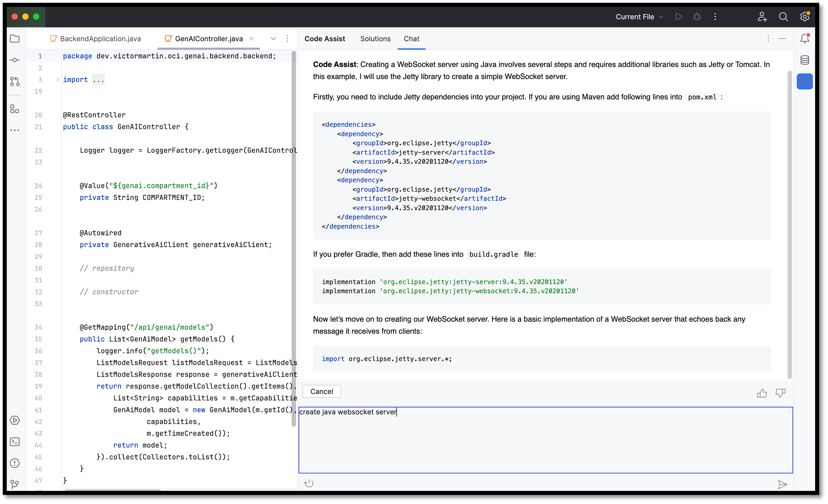Image resolution: width=828 pixels, height=504 pixels.
Task: Give the Code Assist answer a thumbs up
Action: click(762, 393)
